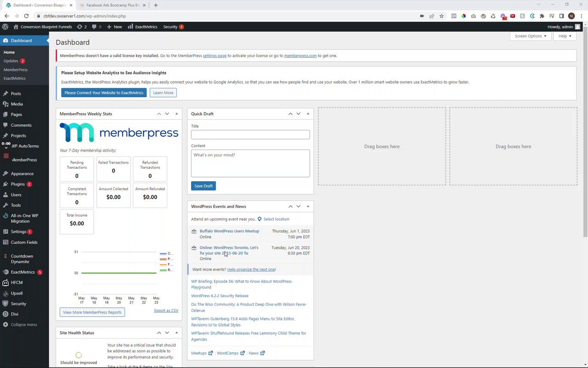Focus the Quick Draft Content textarea
Screen dimensions: 588x368
click(x=250, y=163)
